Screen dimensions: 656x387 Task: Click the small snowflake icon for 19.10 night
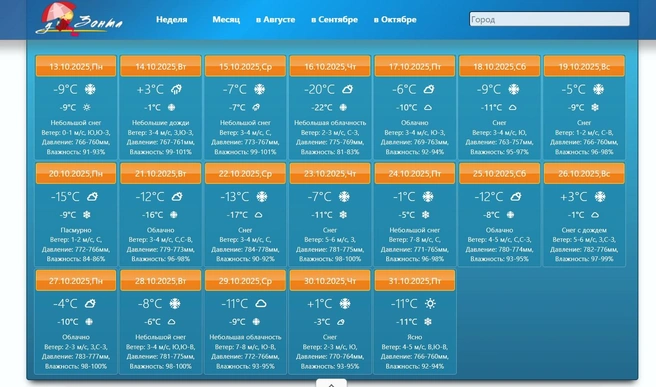[595, 108]
